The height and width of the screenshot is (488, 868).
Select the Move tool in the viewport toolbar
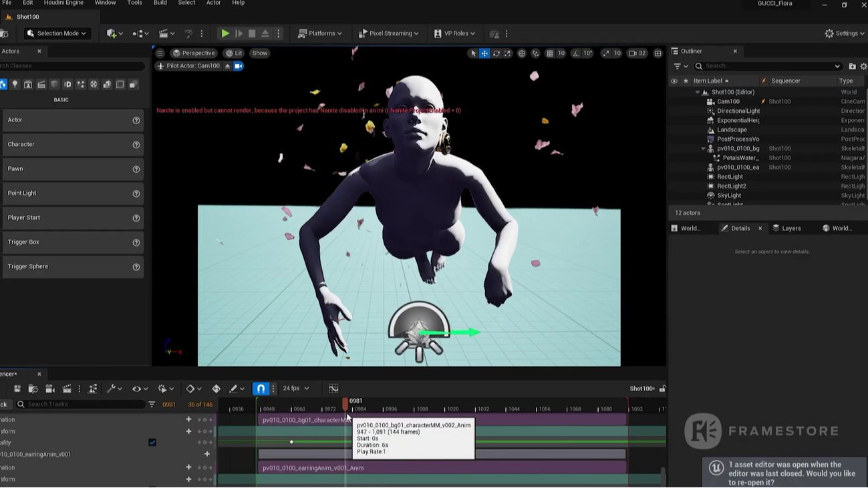click(x=484, y=53)
